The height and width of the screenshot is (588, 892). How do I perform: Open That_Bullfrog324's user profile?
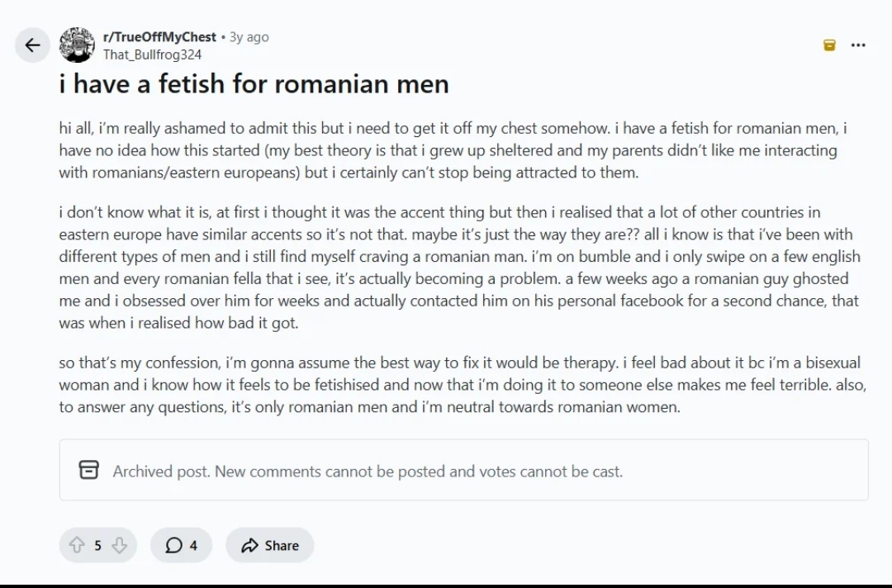(152, 55)
